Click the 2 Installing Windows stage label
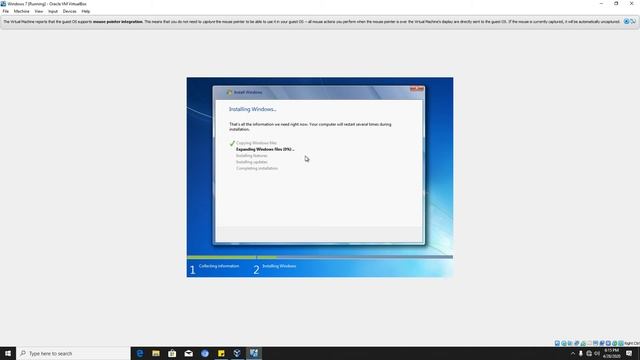The width and height of the screenshot is (640, 360). pyautogui.click(x=275, y=269)
